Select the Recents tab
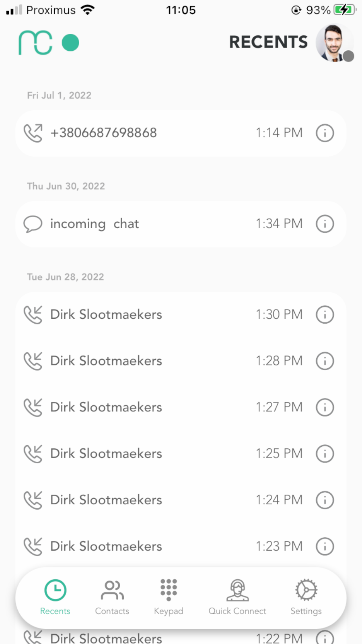The width and height of the screenshot is (362, 644). click(x=55, y=597)
